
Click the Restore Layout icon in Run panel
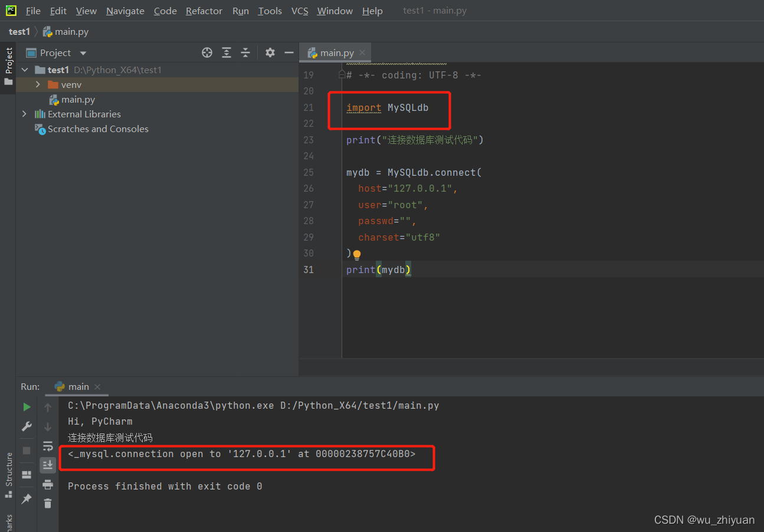click(x=27, y=474)
